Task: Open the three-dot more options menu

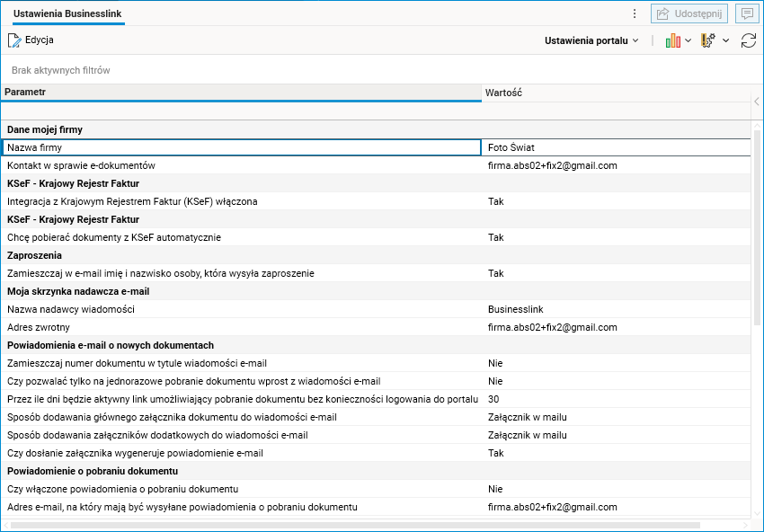Action: pyautogui.click(x=635, y=13)
